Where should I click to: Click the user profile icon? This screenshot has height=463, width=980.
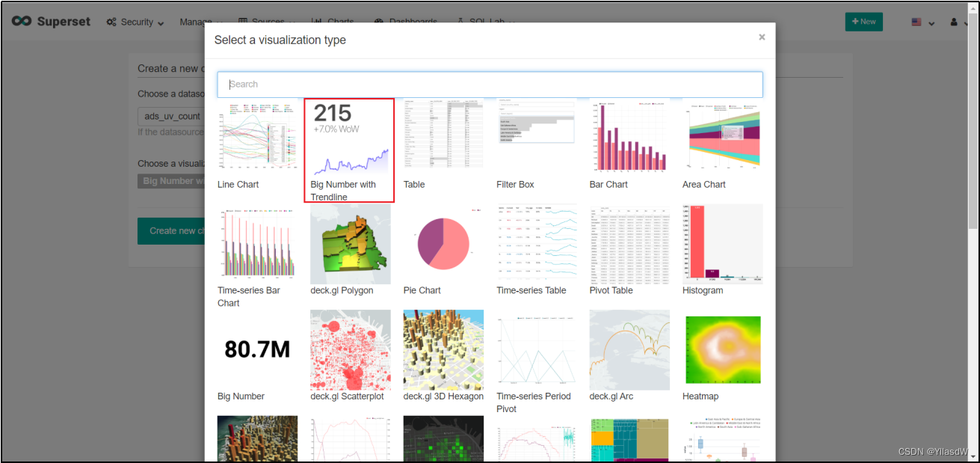point(955,22)
